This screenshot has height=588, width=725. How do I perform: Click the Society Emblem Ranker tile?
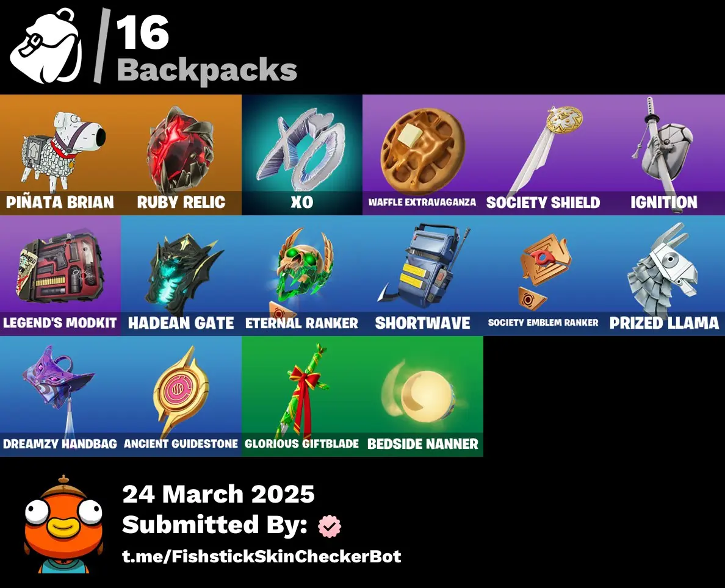(x=544, y=276)
